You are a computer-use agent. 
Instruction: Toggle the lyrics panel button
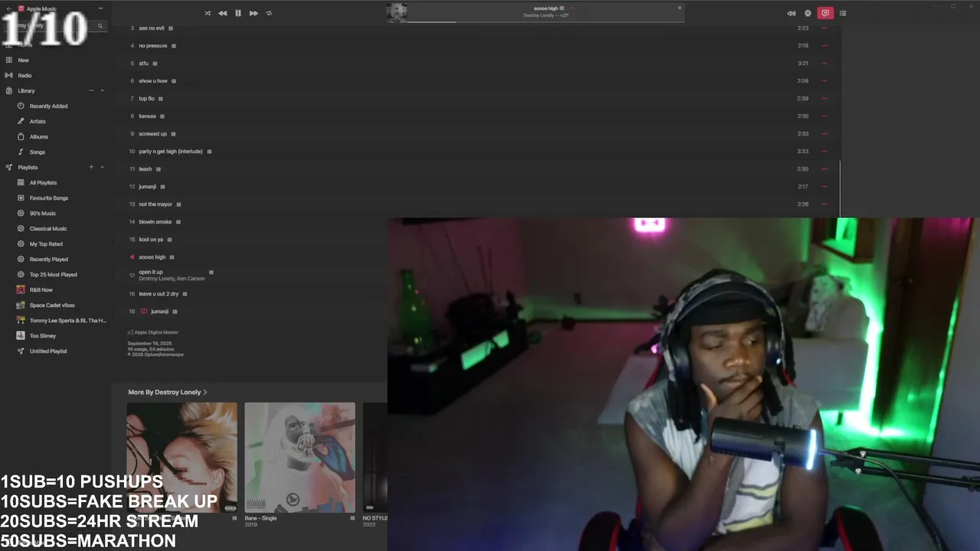pos(825,13)
